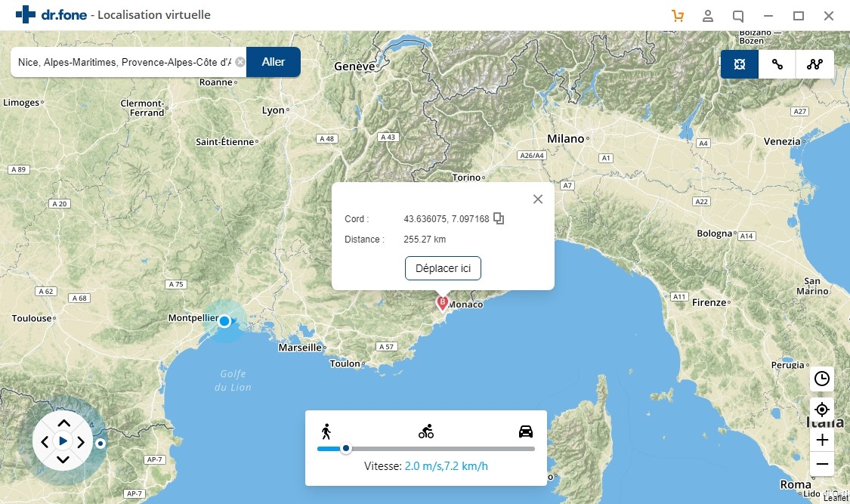Clear the Nice search field text

[x=240, y=62]
